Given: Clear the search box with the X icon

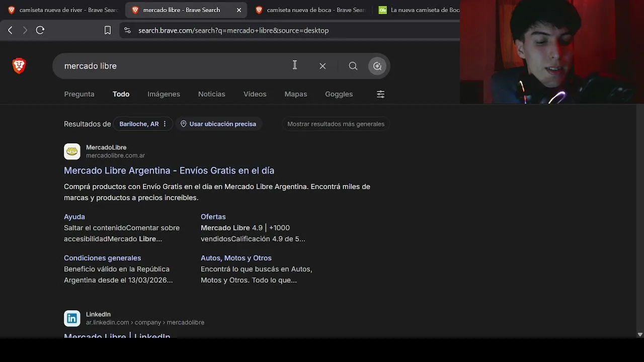Looking at the screenshot, I should tap(323, 66).
